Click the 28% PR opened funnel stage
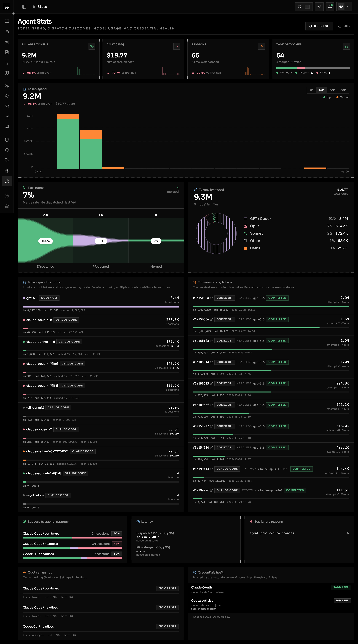 [101, 241]
